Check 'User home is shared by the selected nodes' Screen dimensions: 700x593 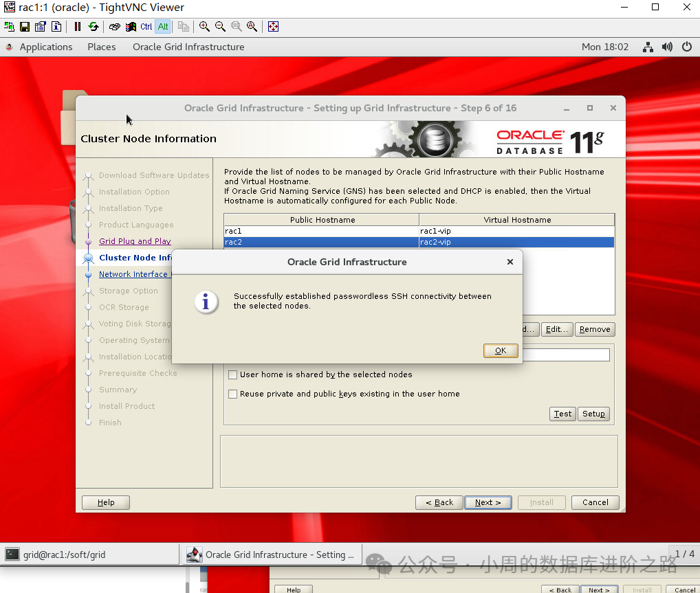coord(232,374)
